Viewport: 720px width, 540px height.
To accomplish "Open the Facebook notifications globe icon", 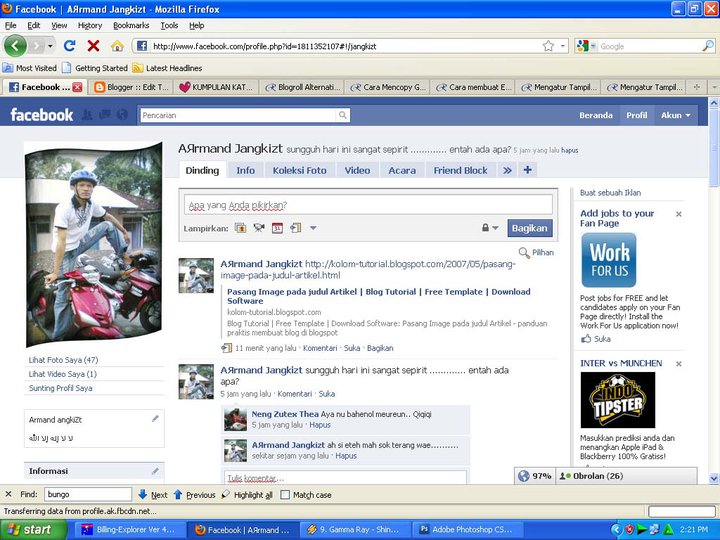I will point(122,115).
